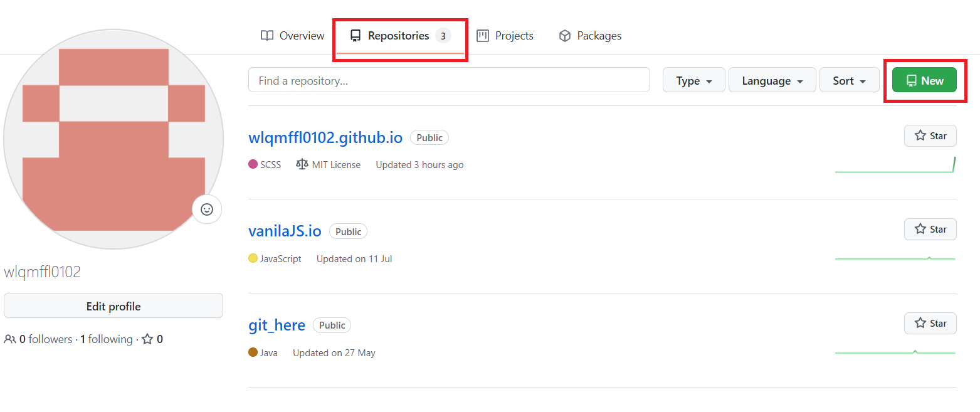980x412 pixels.
Task: Click the followers people icon
Action: [10, 339]
